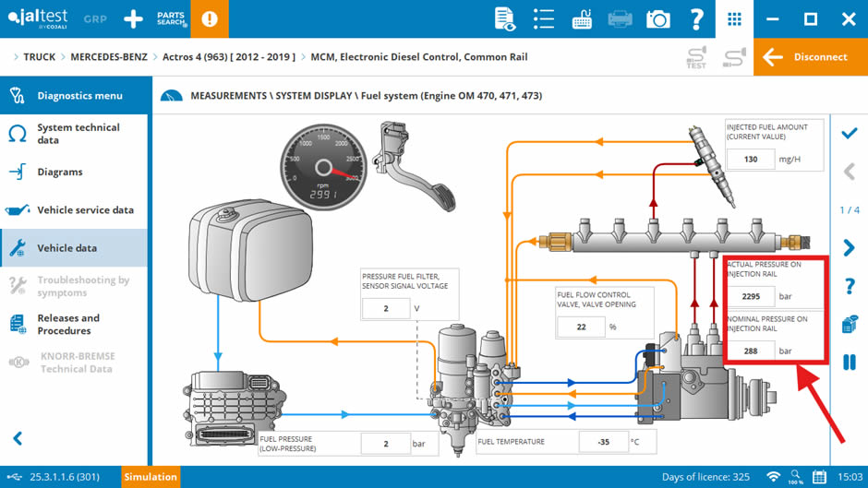Open Vehicle service data
The width and height of the screenshot is (868, 488).
click(74, 209)
